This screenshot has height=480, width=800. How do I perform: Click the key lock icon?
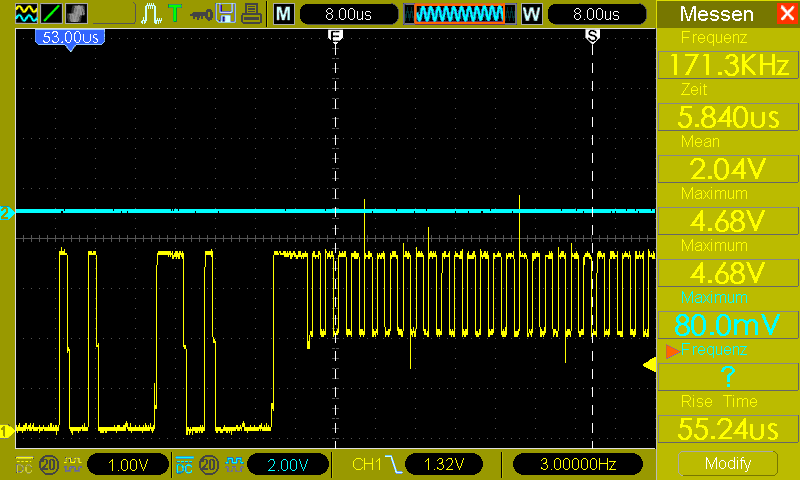[201, 15]
